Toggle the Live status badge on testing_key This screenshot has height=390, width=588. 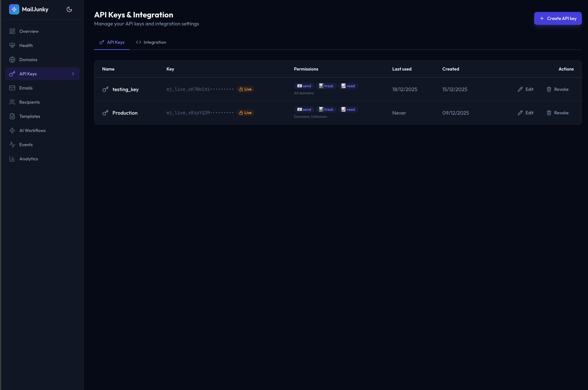click(245, 89)
